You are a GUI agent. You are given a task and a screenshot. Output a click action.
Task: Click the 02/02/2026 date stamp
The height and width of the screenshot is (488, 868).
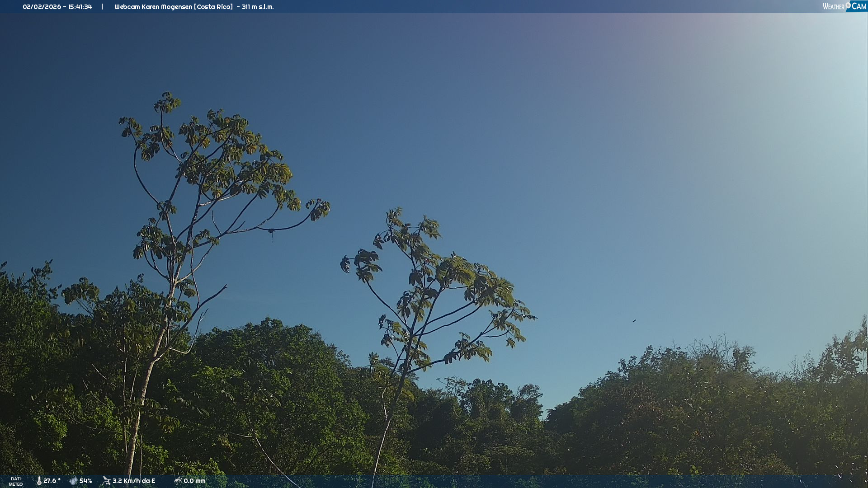coord(42,7)
